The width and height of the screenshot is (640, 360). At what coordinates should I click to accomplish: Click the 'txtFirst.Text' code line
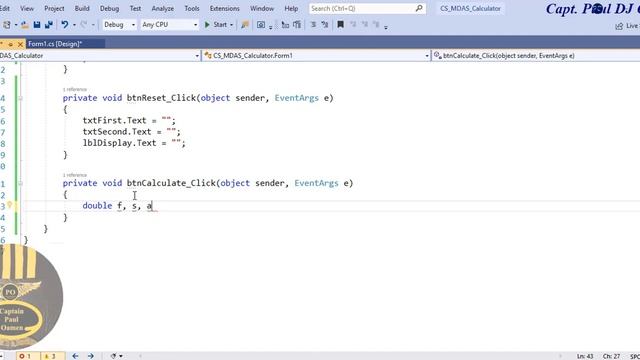click(x=129, y=121)
